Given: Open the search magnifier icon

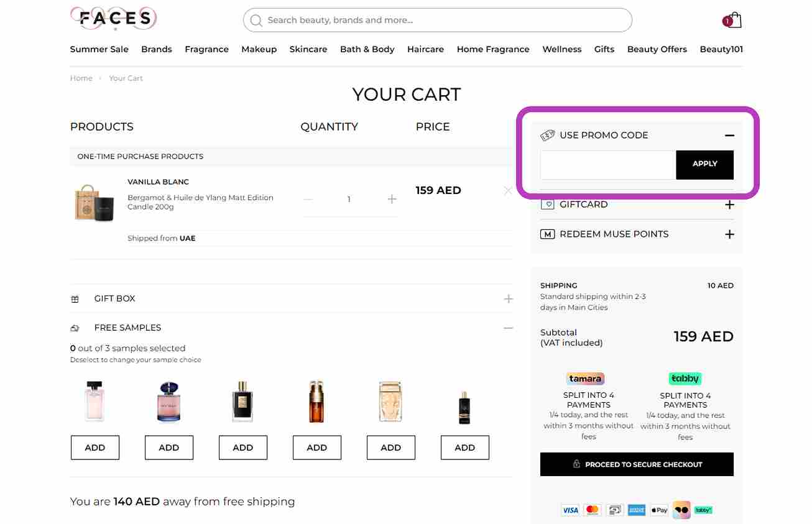Looking at the screenshot, I should tap(256, 21).
